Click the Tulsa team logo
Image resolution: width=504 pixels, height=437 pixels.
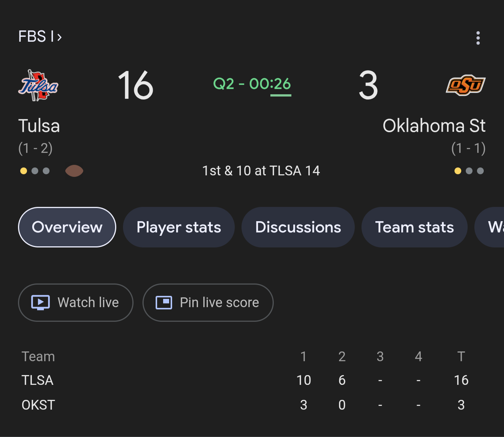38,86
